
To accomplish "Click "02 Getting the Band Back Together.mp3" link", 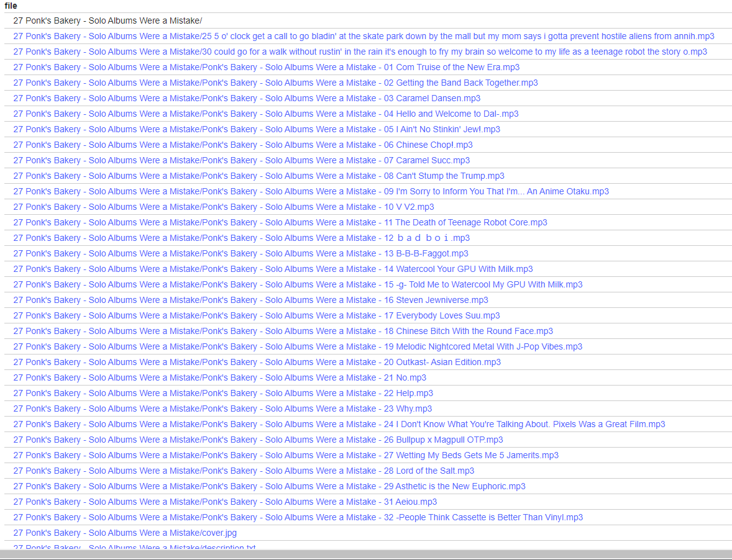I will click(x=275, y=83).
